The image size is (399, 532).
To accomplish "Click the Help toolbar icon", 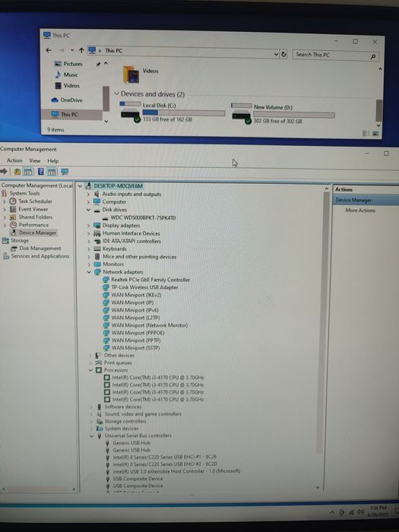I will [41, 172].
